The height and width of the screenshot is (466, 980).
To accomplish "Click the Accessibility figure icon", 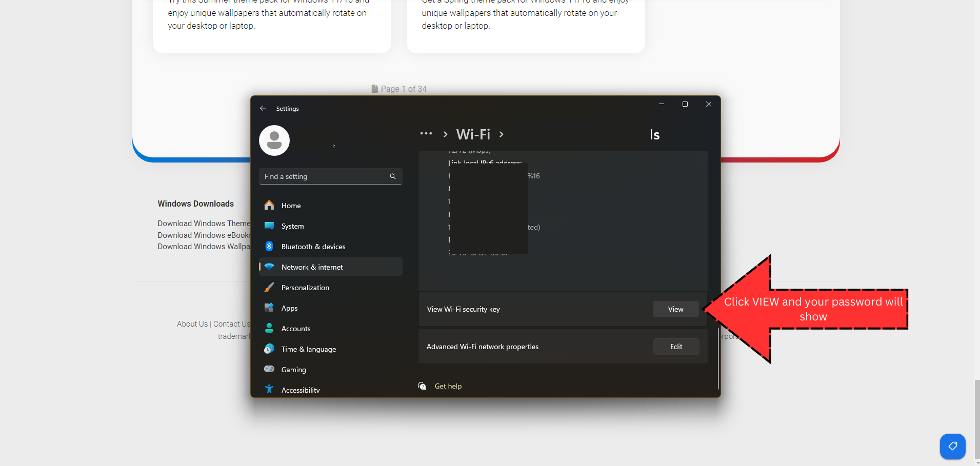I will [269, 389].
